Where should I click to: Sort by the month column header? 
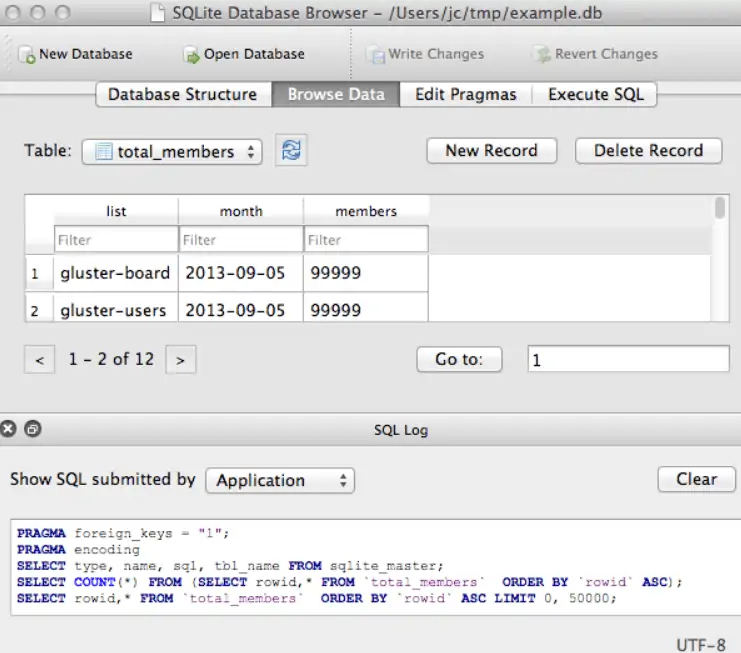coord(241,211)
